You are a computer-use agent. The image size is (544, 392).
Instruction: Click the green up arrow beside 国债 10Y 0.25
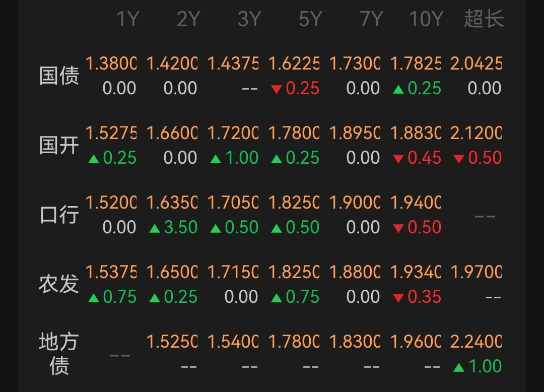tap(398, 90)
